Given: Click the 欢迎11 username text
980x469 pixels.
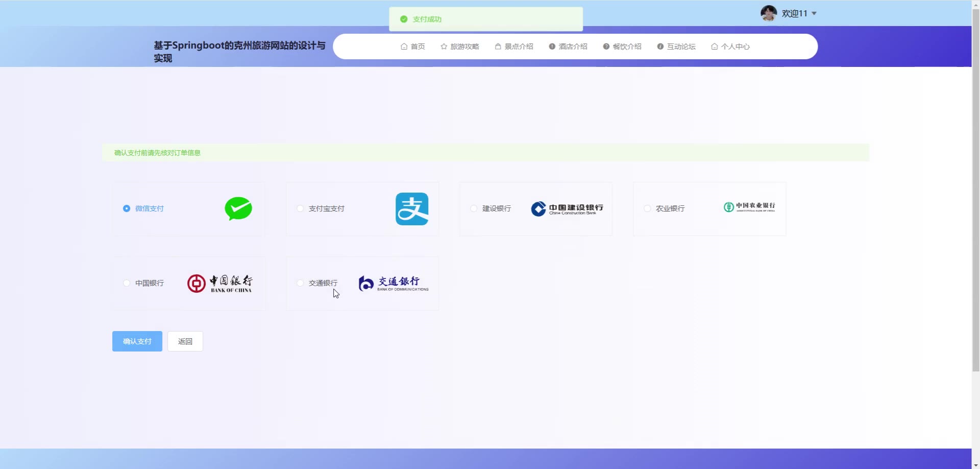Looking at the screenshot, I should (x=795, y=14).
